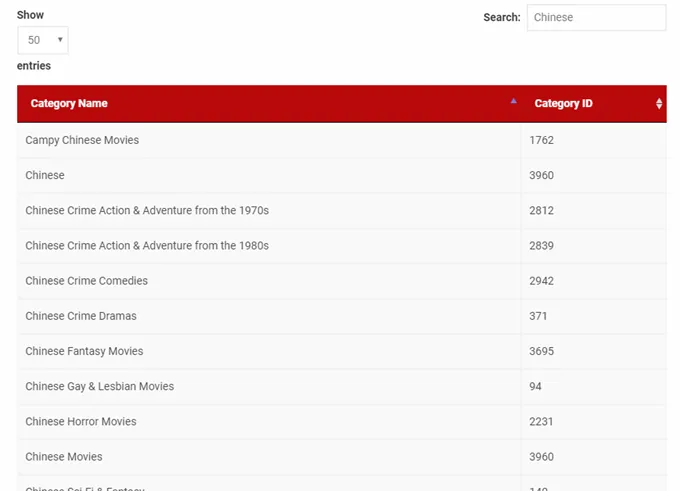Click the Chinese Gay & Lesbian Movies entry

click(99, 386)
